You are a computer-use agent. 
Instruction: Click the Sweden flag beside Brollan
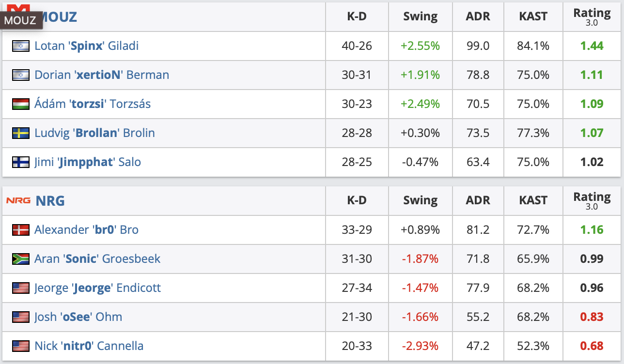[20, 133]
